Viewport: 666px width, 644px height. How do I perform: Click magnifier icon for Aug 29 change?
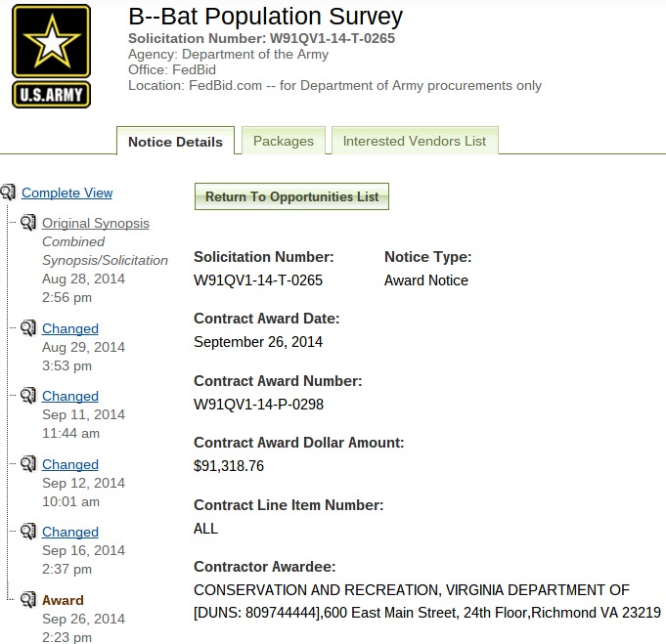tap(28, 328)
